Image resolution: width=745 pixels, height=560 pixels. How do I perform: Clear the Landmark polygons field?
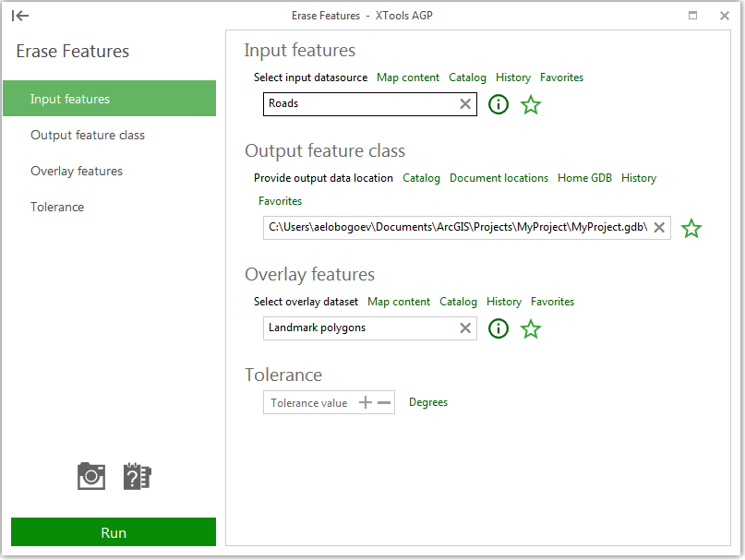click(465, 328)
